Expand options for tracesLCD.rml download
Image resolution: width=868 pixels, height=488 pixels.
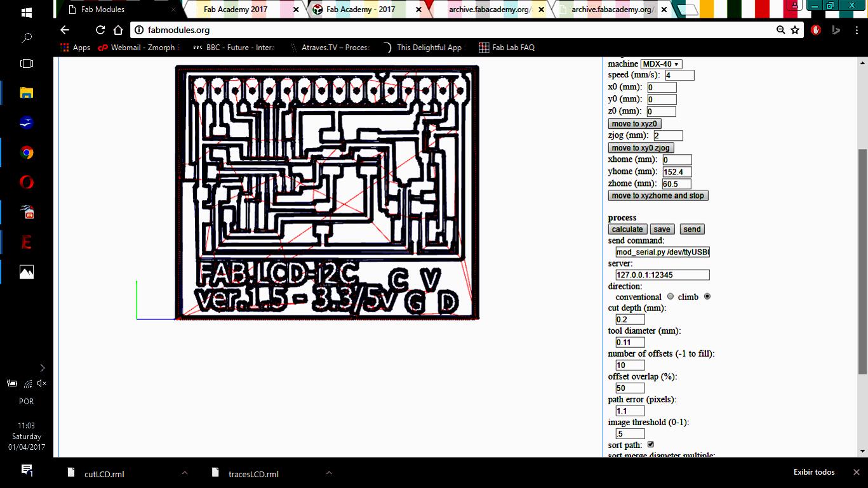click(x=329, y=473)
